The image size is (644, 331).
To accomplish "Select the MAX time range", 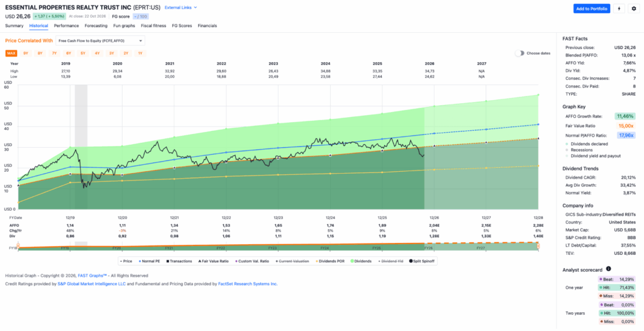I will click(x=11, y=53).
